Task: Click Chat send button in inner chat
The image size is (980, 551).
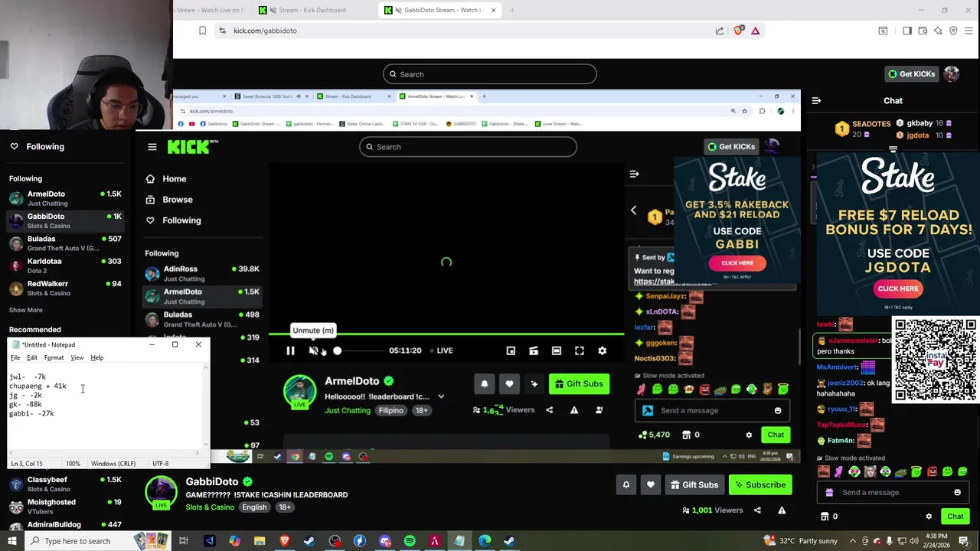Action: click(776, 435)
